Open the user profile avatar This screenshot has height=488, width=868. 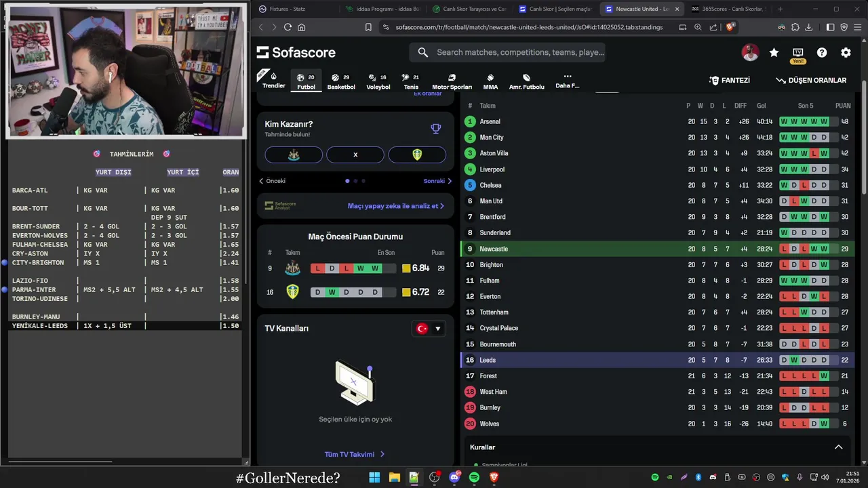tap(750, 52)
